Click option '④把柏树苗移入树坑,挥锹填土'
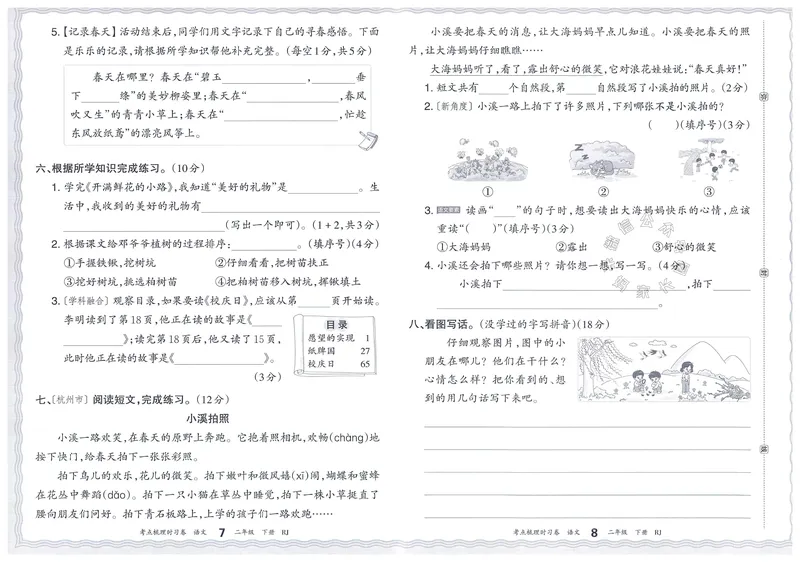The image size is (800, 562). 288,282
